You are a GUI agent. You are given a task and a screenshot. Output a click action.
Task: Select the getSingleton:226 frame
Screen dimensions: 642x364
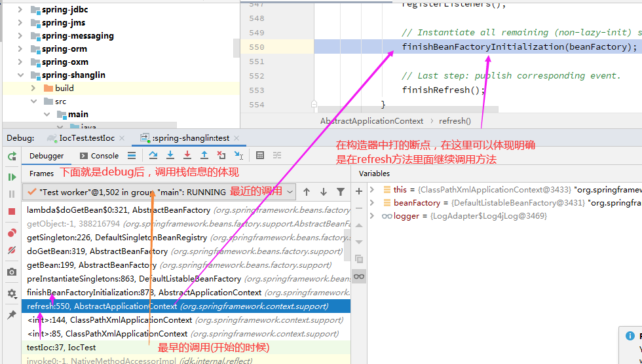coord(186,238)
